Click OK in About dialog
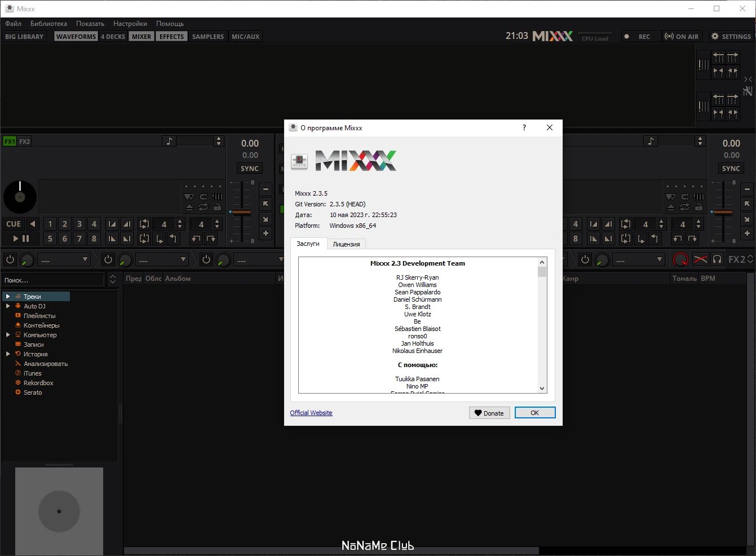Viewport: 756px width, 556px height. pos(535,413)
